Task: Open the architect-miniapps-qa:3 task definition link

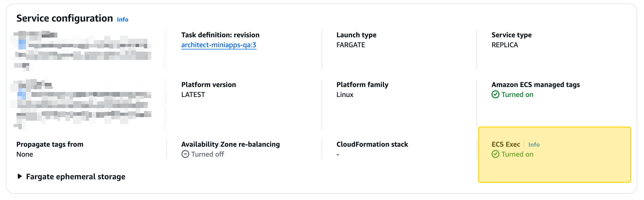Action: [219, 45]
